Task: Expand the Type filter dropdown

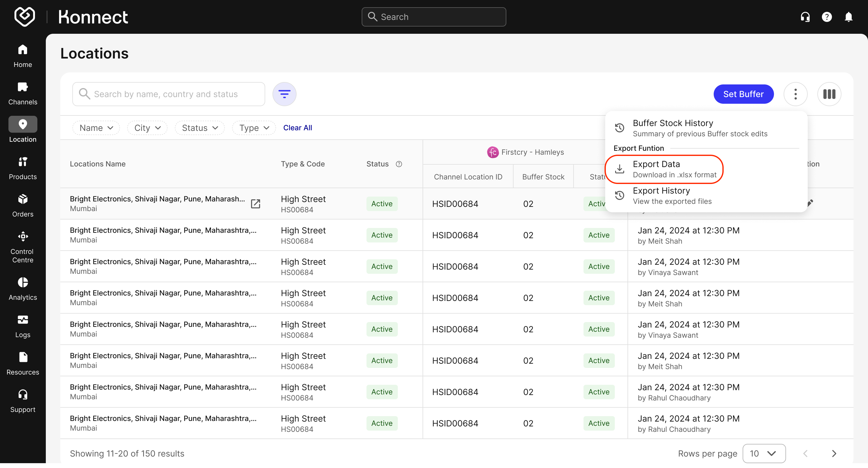Action: click(254, 128)
